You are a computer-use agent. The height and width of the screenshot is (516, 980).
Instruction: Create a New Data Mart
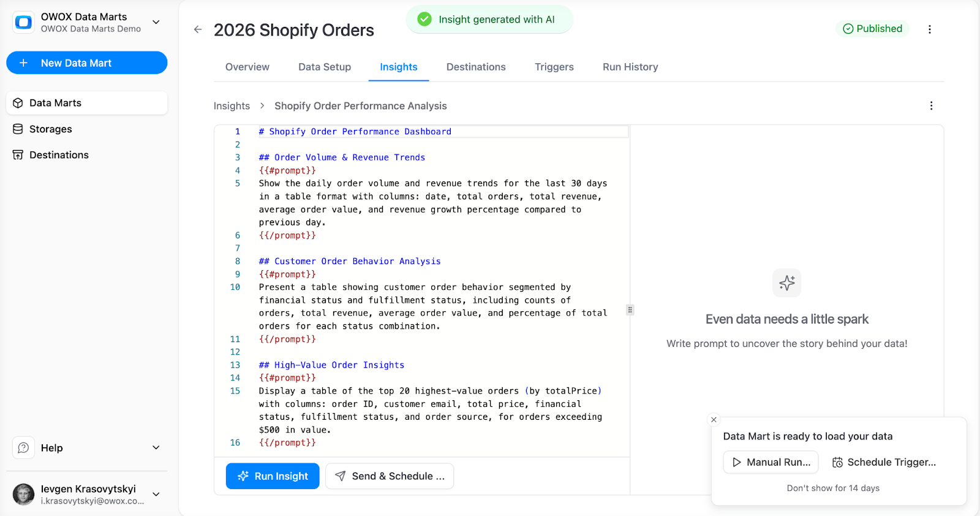(x=86, y=63)
